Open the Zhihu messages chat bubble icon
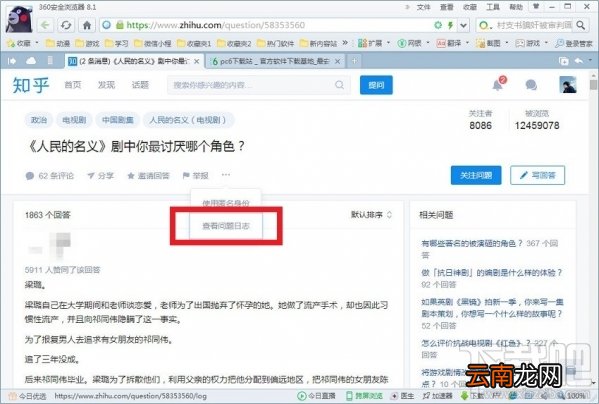 (x=531, y=85)
